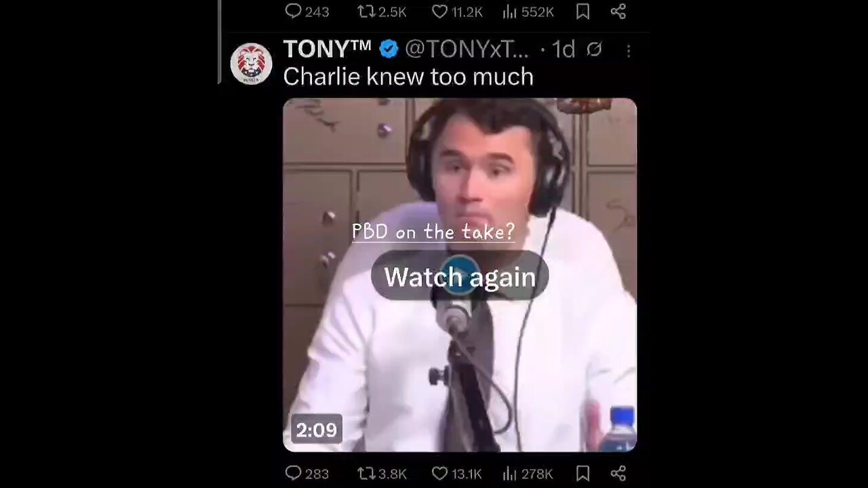Click the Grok icon beside the 1d timestamp

[x=594, y=49]
